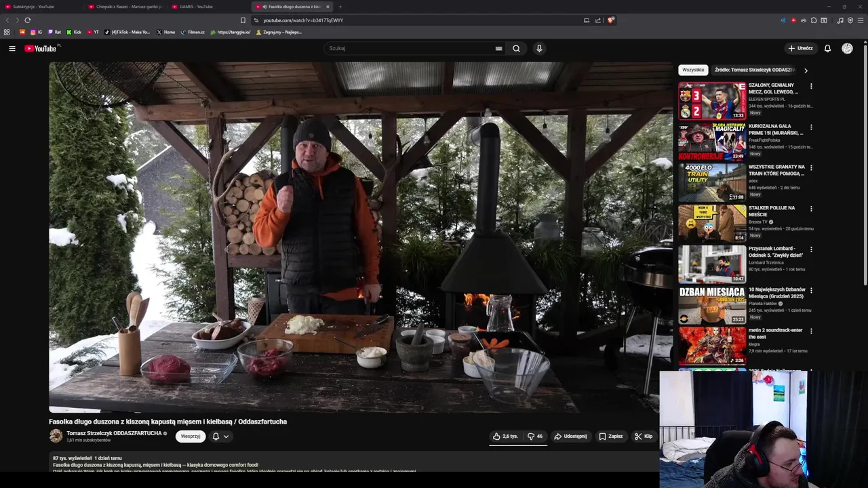Open the bookmarks apps grid icon
Viewport: 868px width, 488px height.
7,32
